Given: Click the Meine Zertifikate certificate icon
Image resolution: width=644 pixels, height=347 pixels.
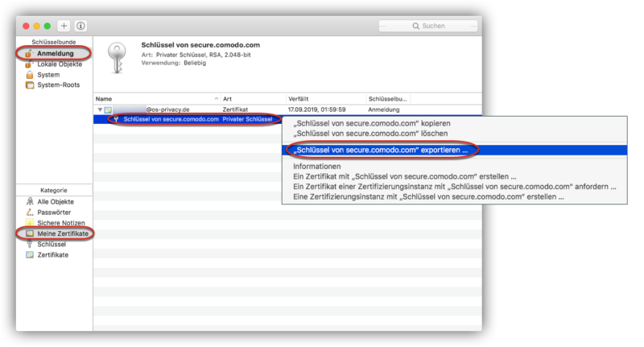Looking at the screenshot, I should click(x=30, y=233).
